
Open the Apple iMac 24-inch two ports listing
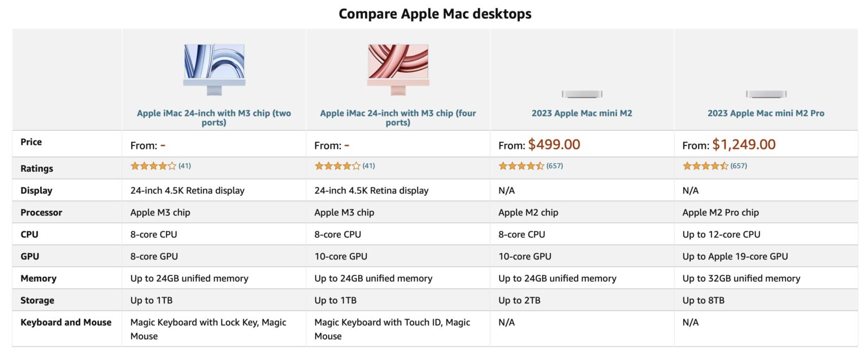click(x=214, y=118)
